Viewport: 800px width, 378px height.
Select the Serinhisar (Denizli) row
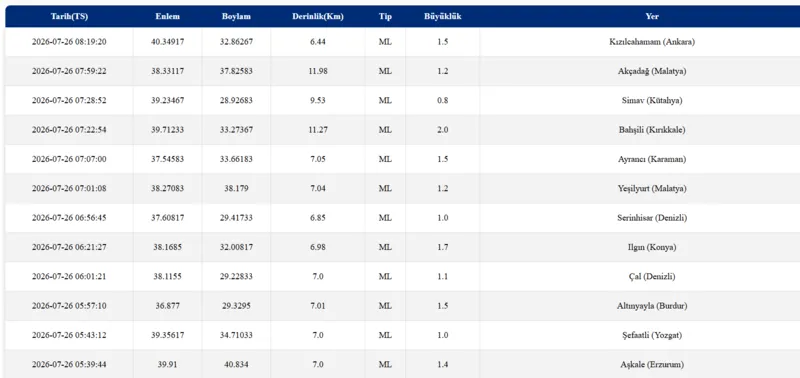(403, 218)
